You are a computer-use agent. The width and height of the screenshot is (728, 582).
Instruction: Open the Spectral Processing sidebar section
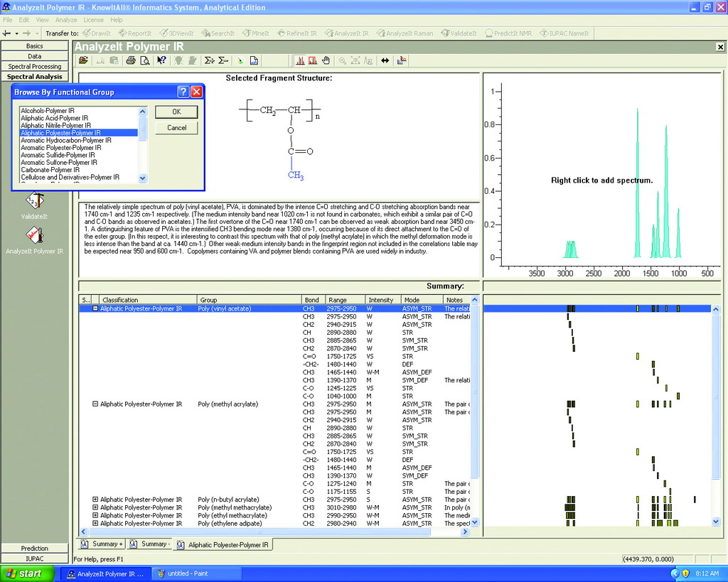[34, 66]
